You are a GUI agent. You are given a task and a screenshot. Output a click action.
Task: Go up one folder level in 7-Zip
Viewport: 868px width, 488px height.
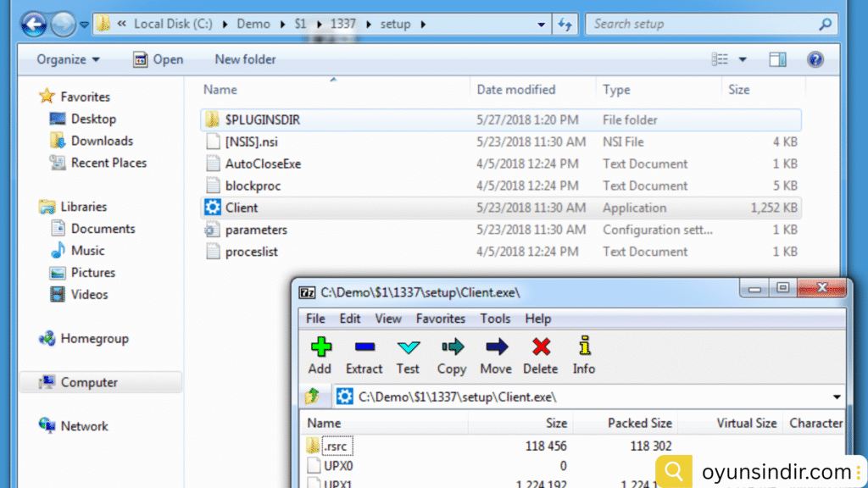(313, 396)
